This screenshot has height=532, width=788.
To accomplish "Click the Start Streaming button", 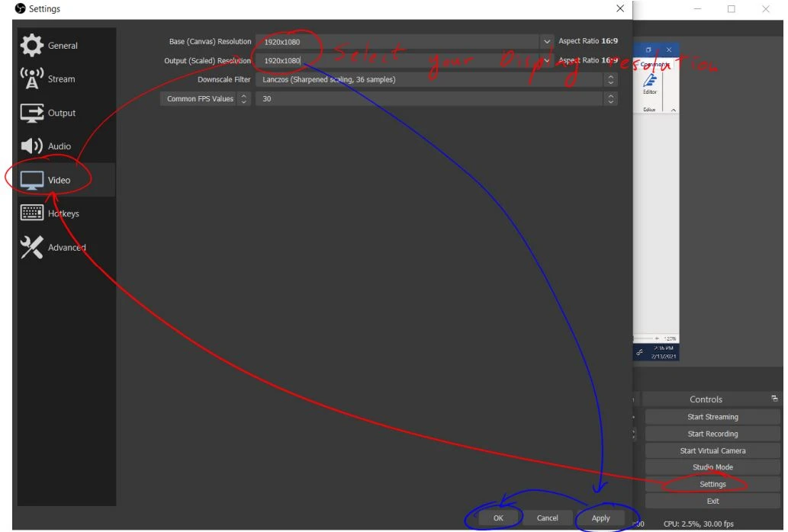I will click(712, 417).
